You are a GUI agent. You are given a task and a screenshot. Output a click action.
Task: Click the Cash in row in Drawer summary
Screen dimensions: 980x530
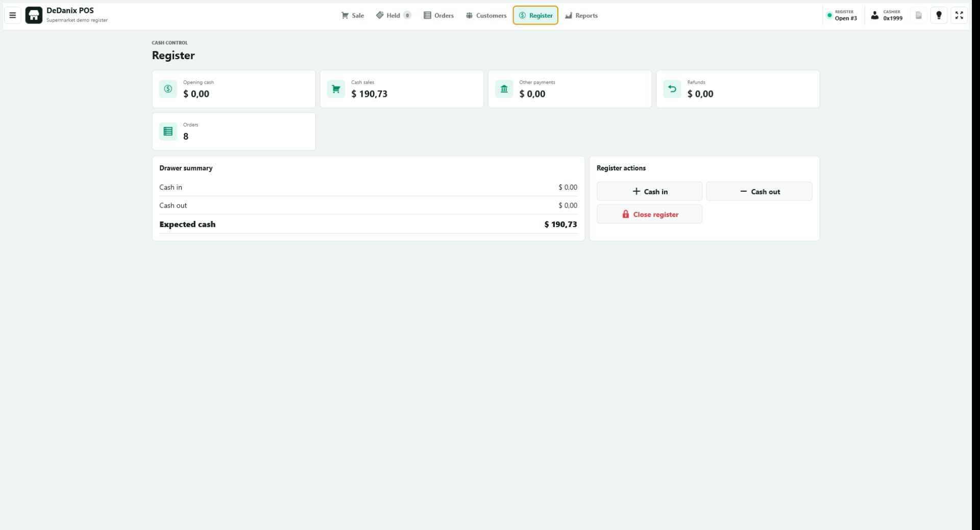(368, 187)
